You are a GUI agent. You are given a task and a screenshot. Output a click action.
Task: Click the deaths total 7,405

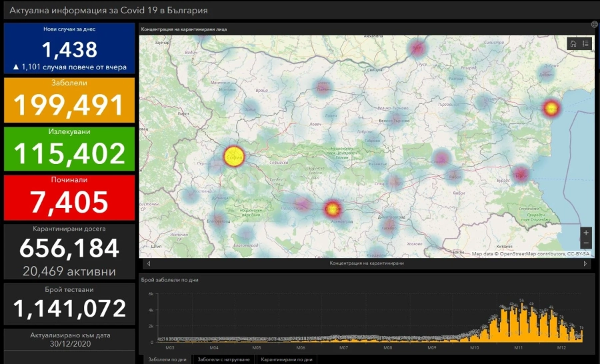[69, 202]
